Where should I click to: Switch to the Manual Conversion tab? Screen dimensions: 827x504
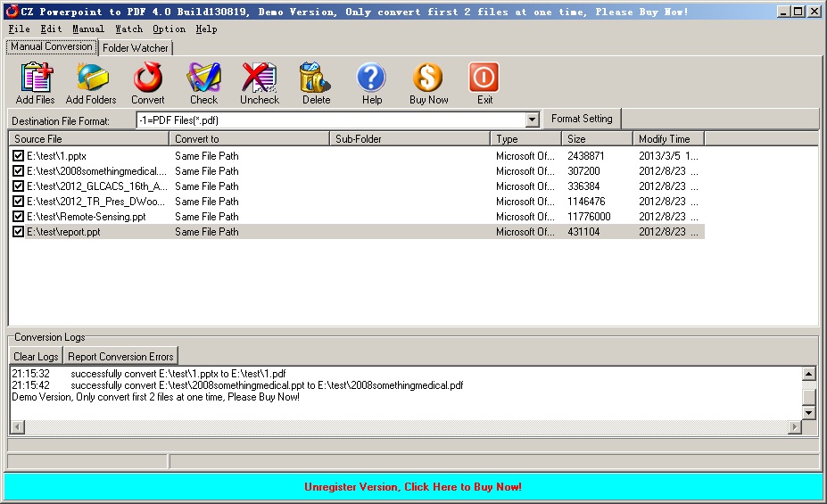coord(51,46)
